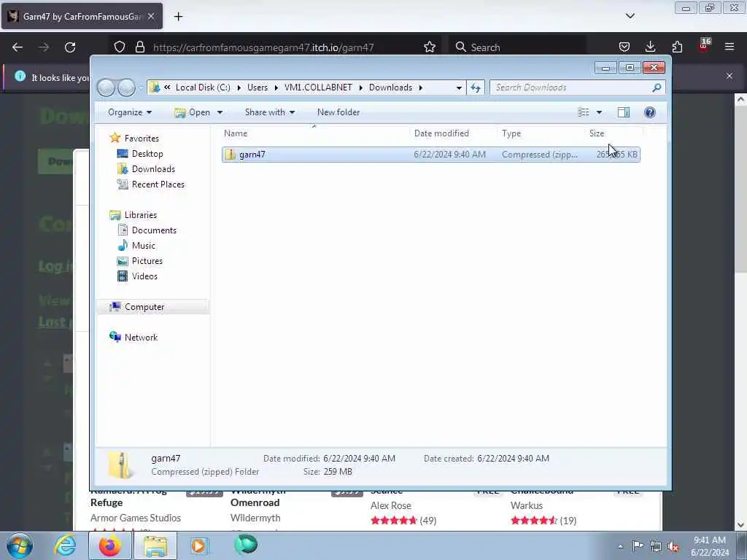This screenshot has width=747, height=560.
Task: Select the garn47 zipped file
Action: point(430,155)
